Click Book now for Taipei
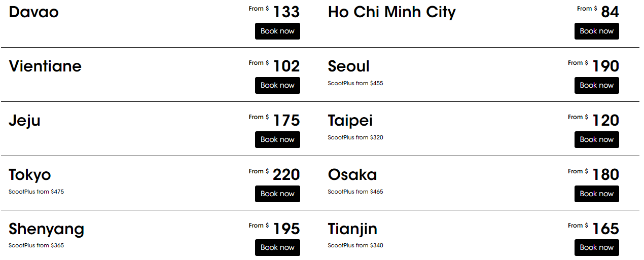The width and height of the screenshot is (644, 260). [596, 139]
